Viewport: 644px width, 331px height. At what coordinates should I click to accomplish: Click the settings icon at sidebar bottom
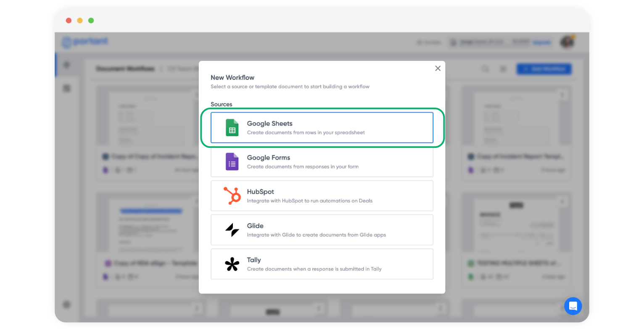pos(67,305)
